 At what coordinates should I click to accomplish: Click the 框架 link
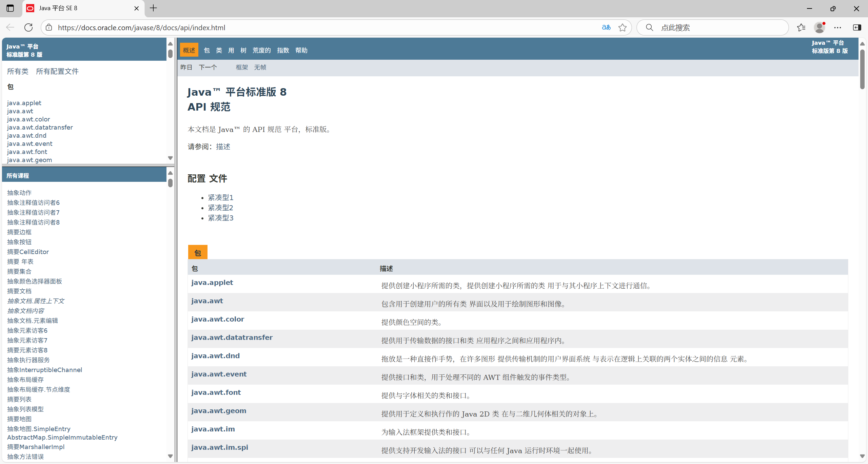[242, 67]
